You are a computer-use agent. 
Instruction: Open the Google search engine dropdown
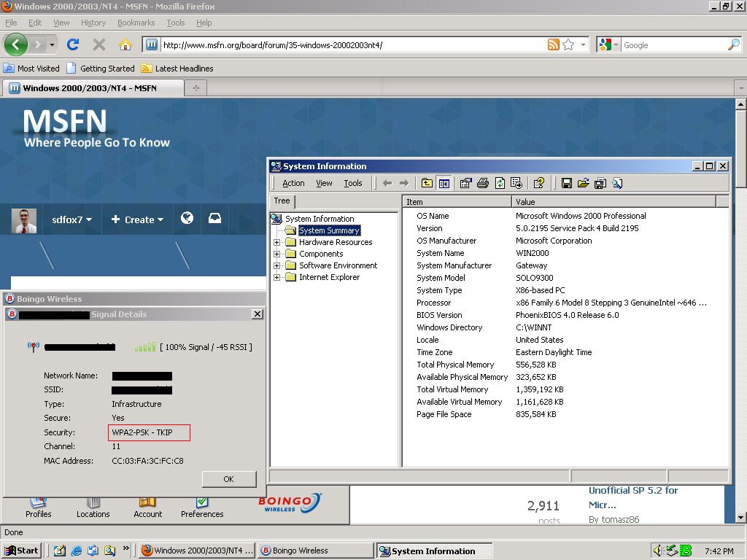(616, 44)
